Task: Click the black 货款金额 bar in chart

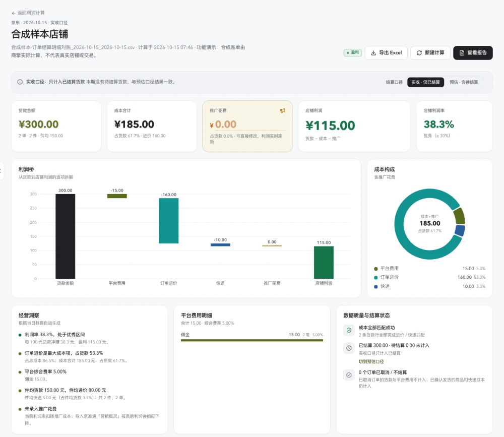Action: click(65, 236)
